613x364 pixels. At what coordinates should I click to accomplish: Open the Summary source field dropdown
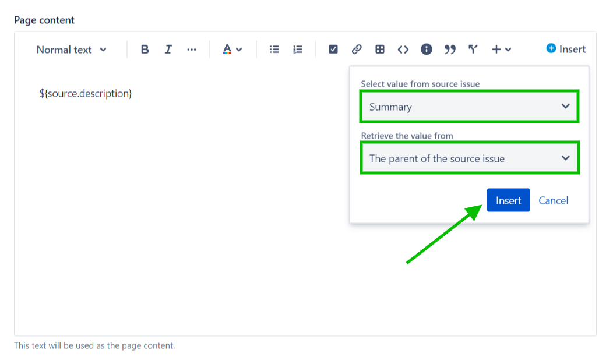point(469,107)
